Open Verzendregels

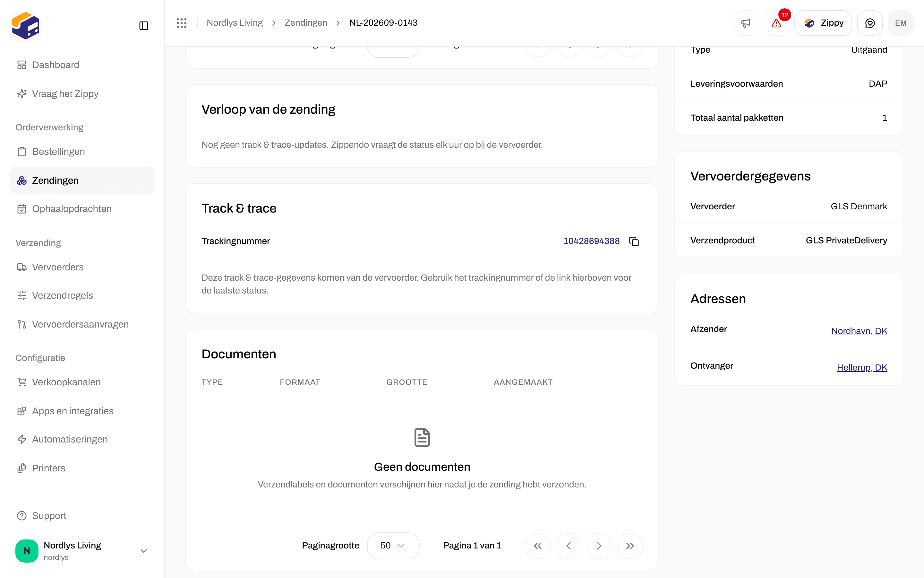(x=82, y=295)
